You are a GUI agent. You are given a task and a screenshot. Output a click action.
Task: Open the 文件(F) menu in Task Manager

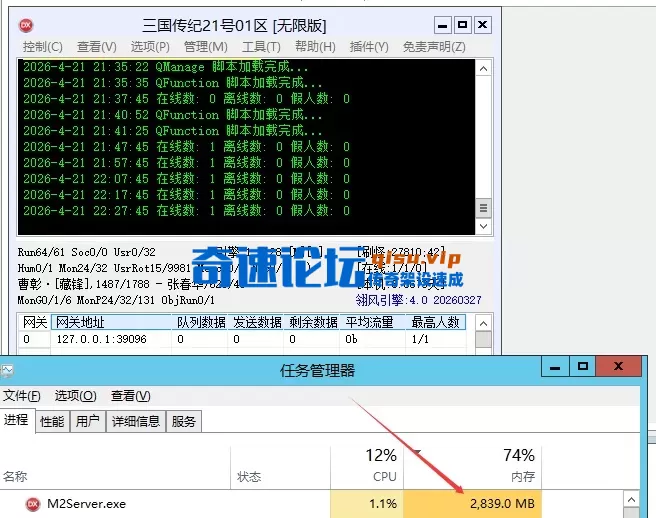click(x=21, y=395)
